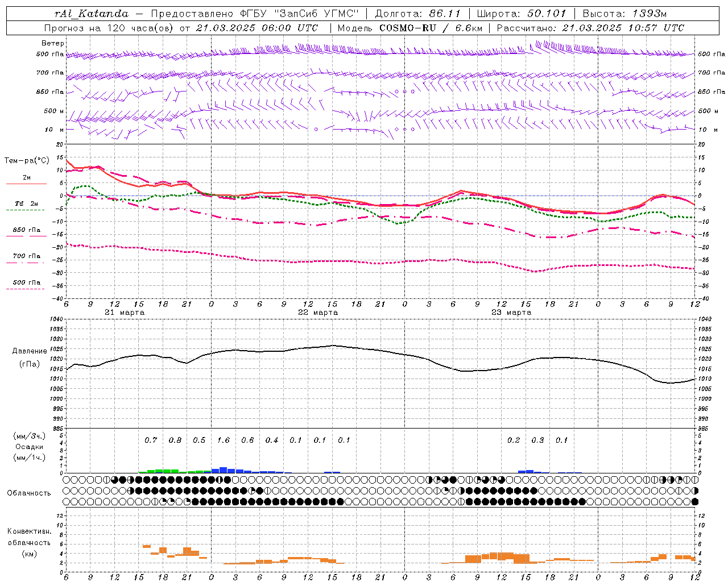Click the 0.3 precipitation value
The image size is (728, 582).
coord(537,440)
